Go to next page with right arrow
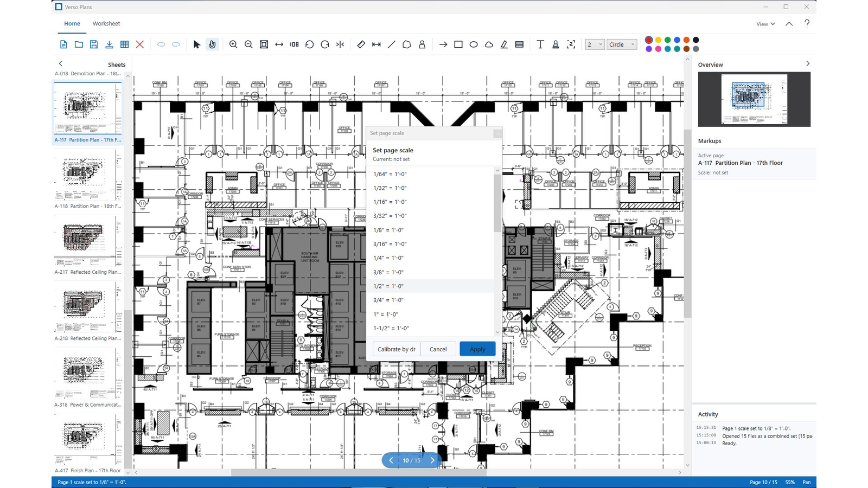The height and width of the screenshot is (488, 868). point(432,460)
